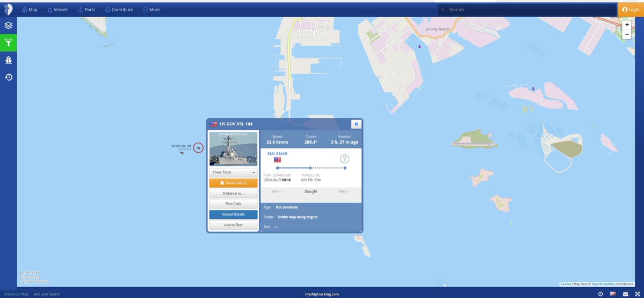The width and height of the screenshot is (644, 298).
Task: Toggle the green filter sidebar icon
Action: (9, 42)
